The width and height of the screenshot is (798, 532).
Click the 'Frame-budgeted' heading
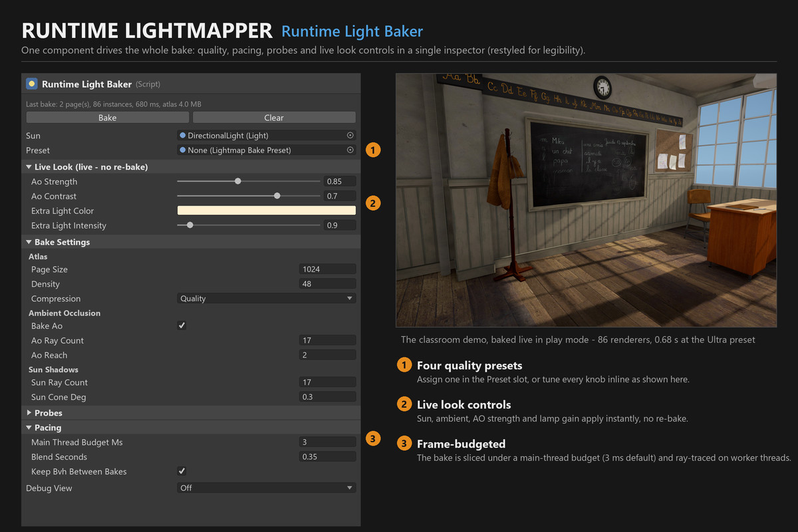[x=461, y=444]
